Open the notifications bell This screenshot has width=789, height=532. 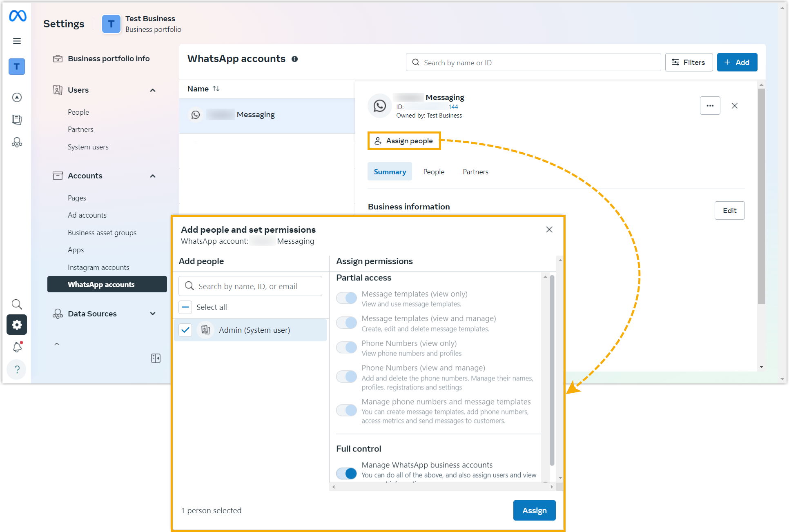click(17, 347)
